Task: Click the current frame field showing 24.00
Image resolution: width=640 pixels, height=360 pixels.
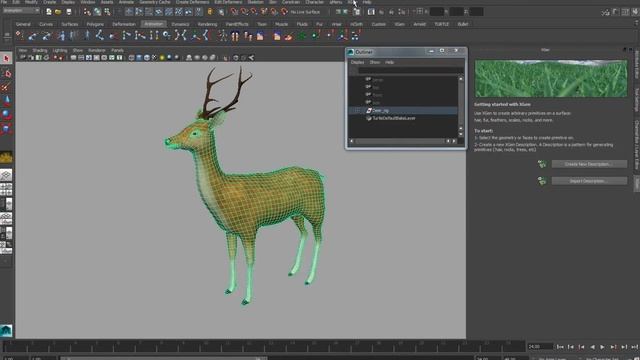Action: pyautogui.click(x=540, y=347)
